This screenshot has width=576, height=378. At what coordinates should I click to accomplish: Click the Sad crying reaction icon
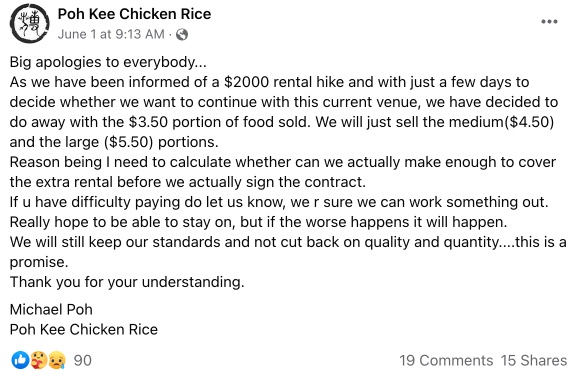tap(57, 360)
